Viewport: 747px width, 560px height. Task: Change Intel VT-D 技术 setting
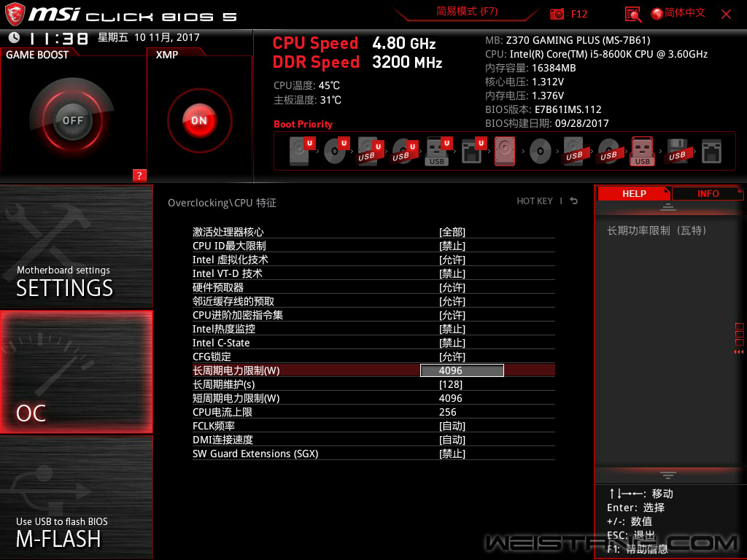(x=373, y=273)
